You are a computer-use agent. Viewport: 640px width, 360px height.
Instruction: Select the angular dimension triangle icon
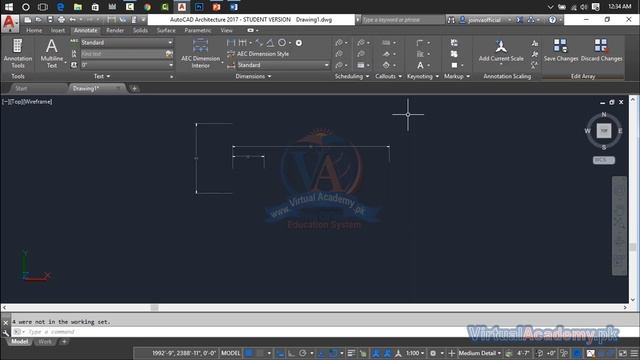270,43
